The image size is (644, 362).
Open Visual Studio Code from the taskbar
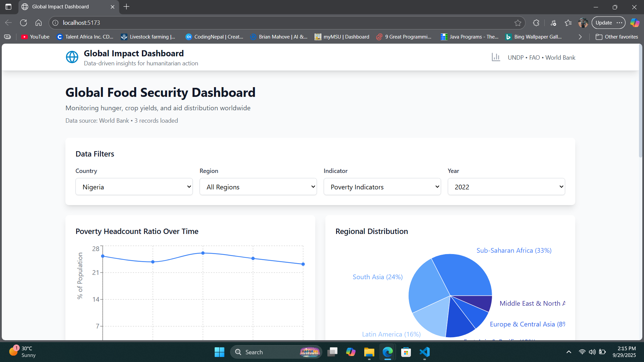coord(425,352)
